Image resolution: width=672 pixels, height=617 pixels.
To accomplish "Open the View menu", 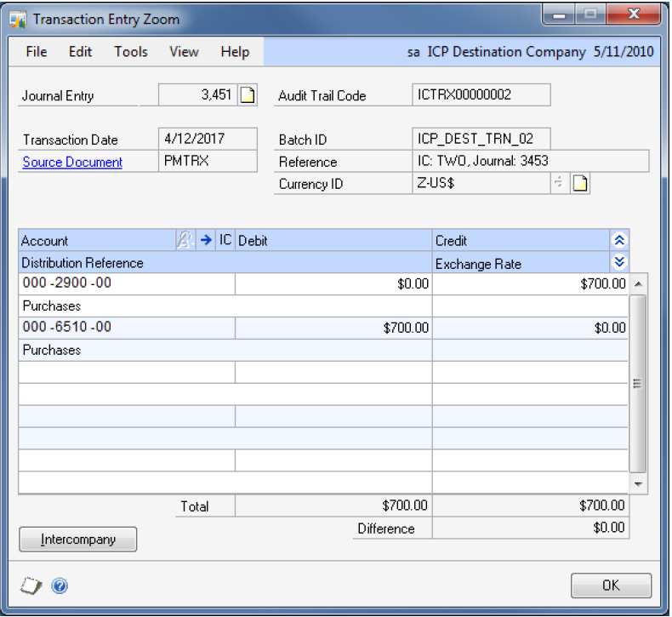I will point(184,52).
